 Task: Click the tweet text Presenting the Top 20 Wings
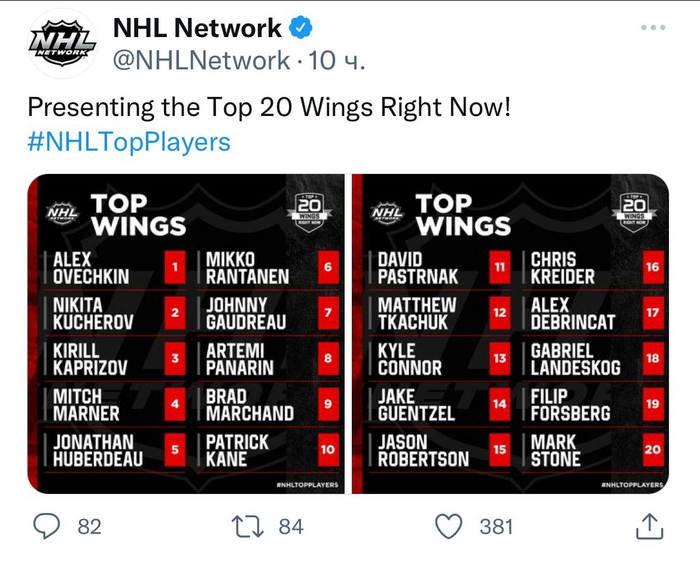click(269, 107)
